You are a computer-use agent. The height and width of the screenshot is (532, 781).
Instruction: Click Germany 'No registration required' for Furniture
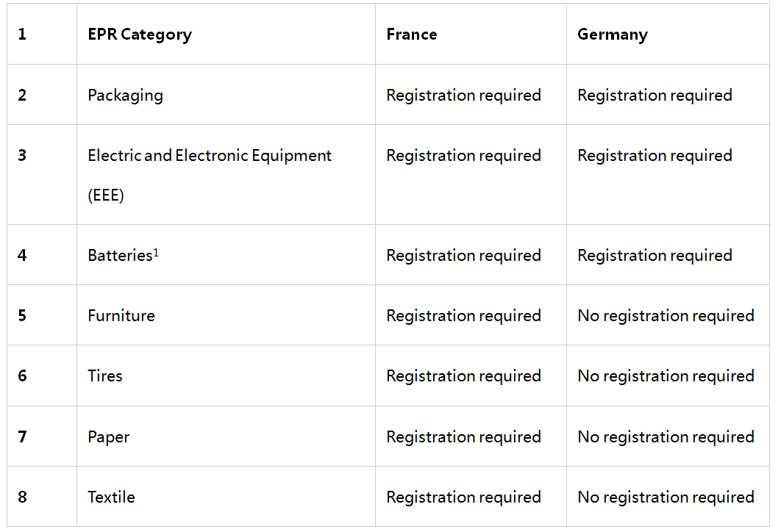pos(668,315)
